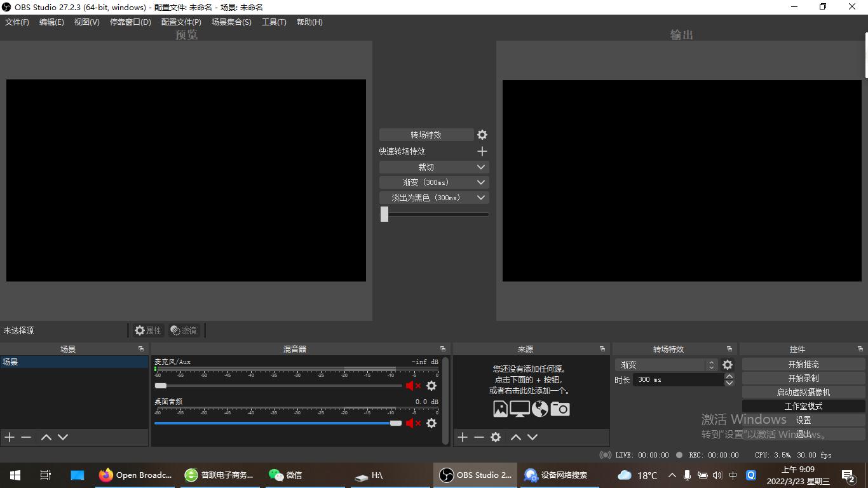Move scene down with down arrow

pos(63,437)
